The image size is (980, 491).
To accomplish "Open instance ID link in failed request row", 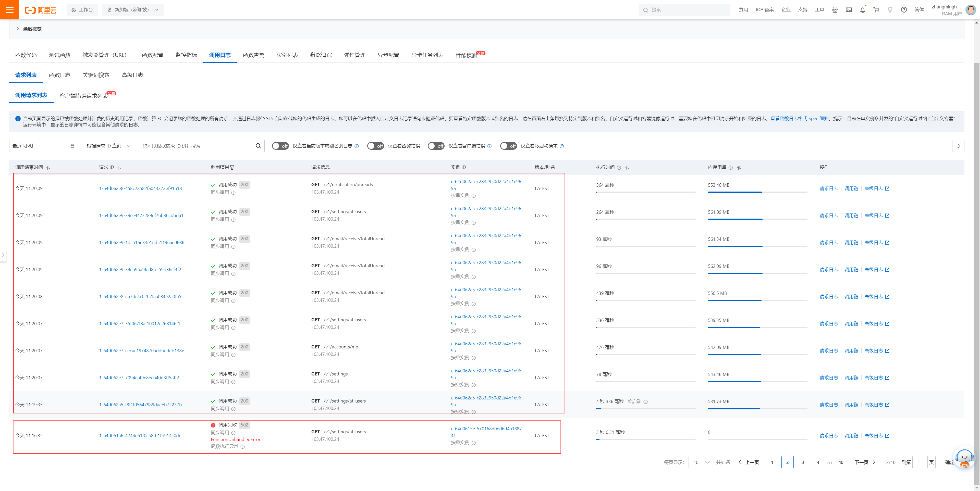I will point(486,432).
